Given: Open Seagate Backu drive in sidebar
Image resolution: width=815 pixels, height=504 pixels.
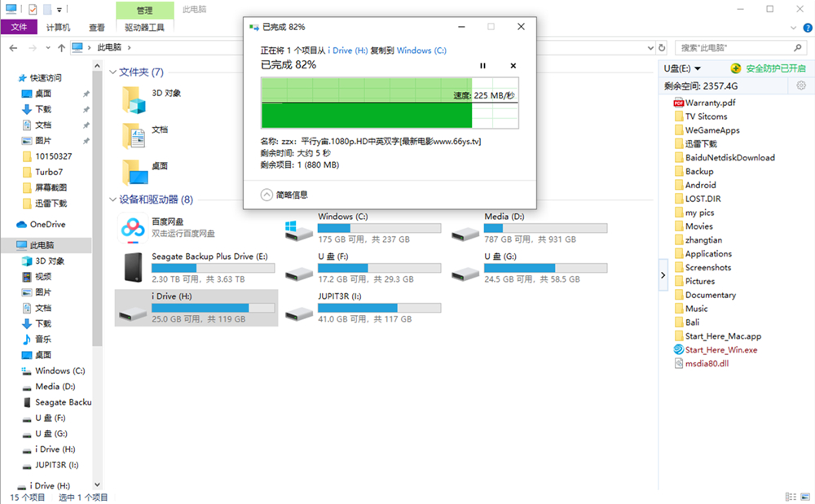Looking at the screenshot, I should tap(57, 402).
